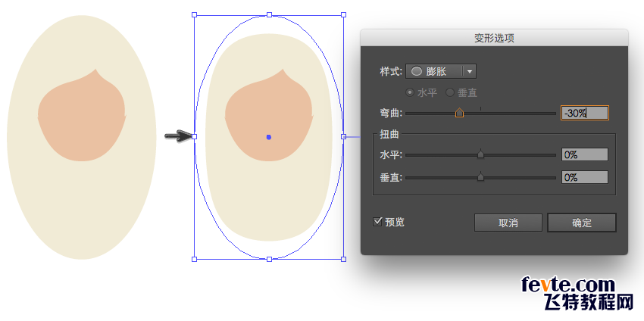Click the 扭曲 垂直 0% input field

point(584,177)
